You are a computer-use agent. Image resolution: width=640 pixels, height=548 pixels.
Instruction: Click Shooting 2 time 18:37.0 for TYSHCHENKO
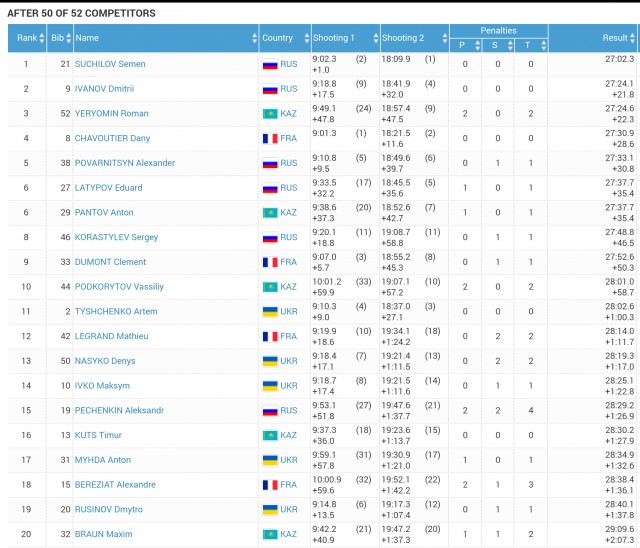pyautogui.click(x=396, y=306)
